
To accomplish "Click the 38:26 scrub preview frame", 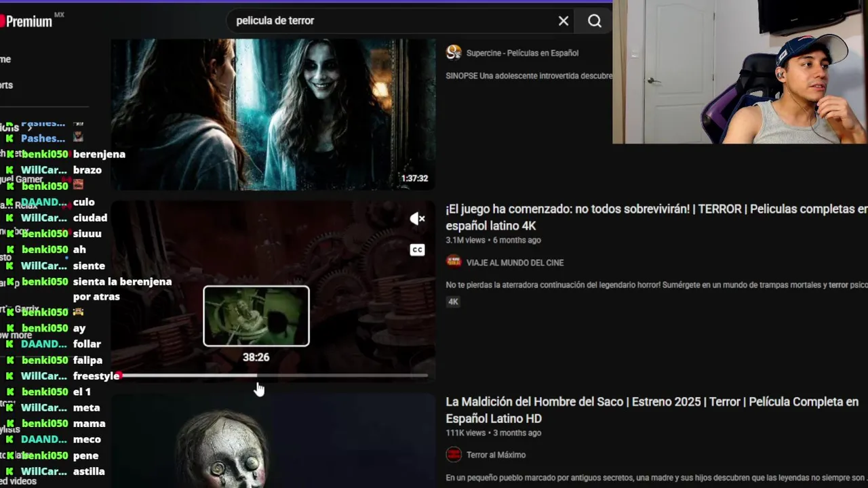I will click(256, 316).
